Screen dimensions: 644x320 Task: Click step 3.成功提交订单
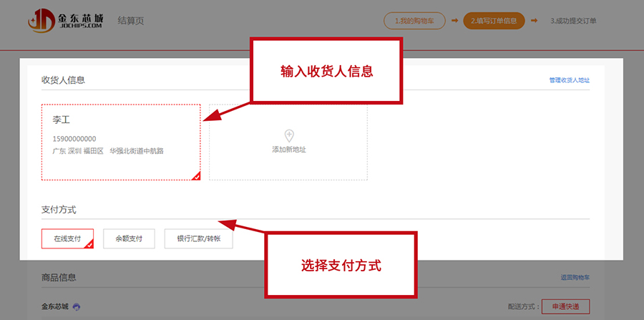click(x=574, y=20)
